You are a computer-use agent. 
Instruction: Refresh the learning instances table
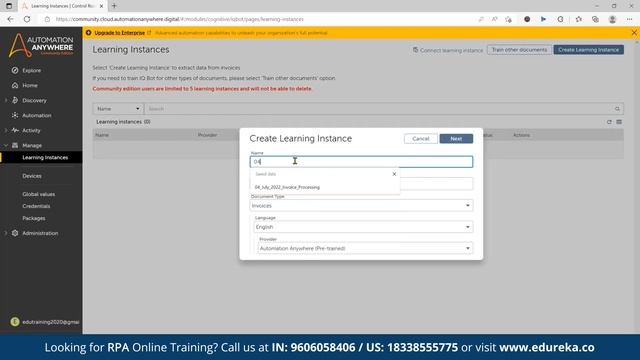[609, 122]
